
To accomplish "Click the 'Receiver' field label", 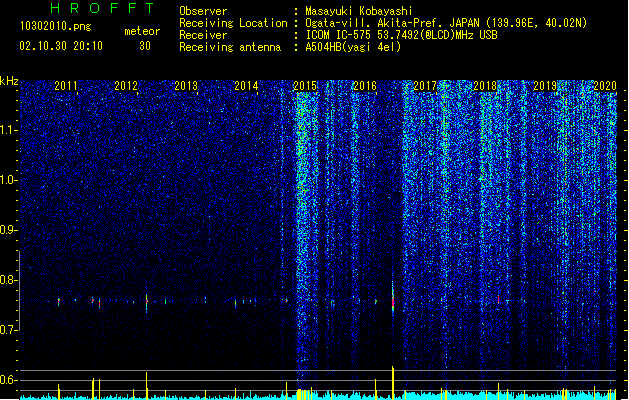I will 203,35.
